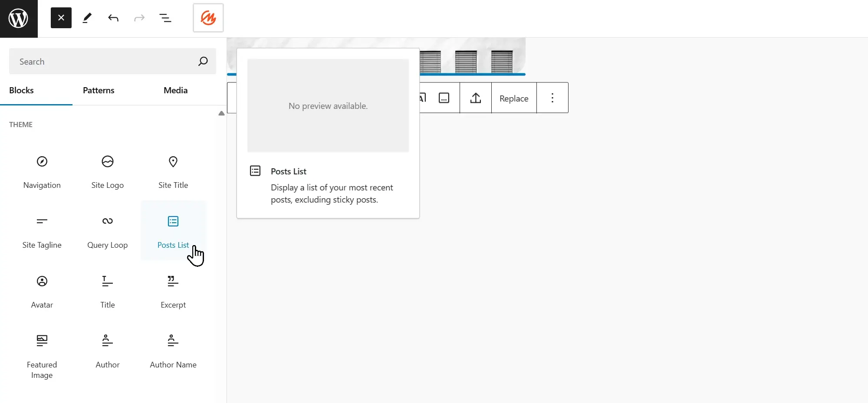Click the upload arrow toolbar icon
Screen dimensions: 868x403
click(x=476, y=98)
